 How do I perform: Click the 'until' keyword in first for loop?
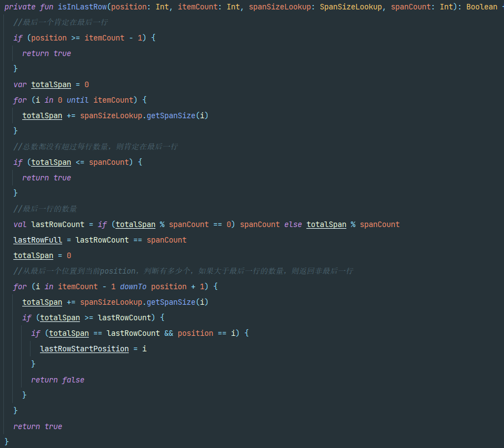[78, 100]
